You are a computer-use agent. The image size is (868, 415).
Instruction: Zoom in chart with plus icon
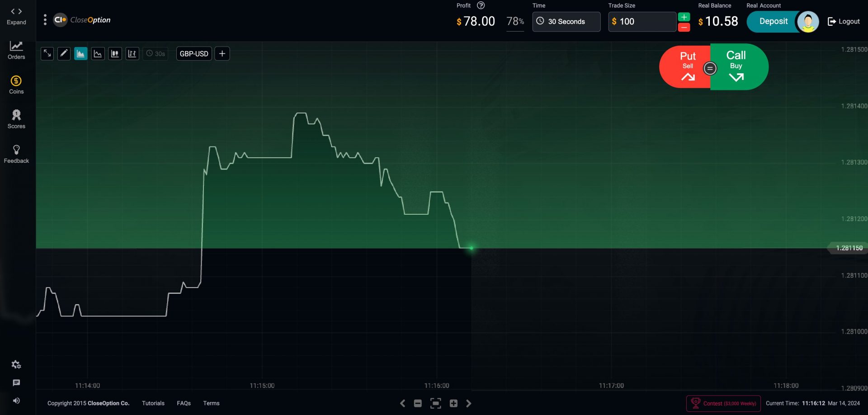(453, 403)
